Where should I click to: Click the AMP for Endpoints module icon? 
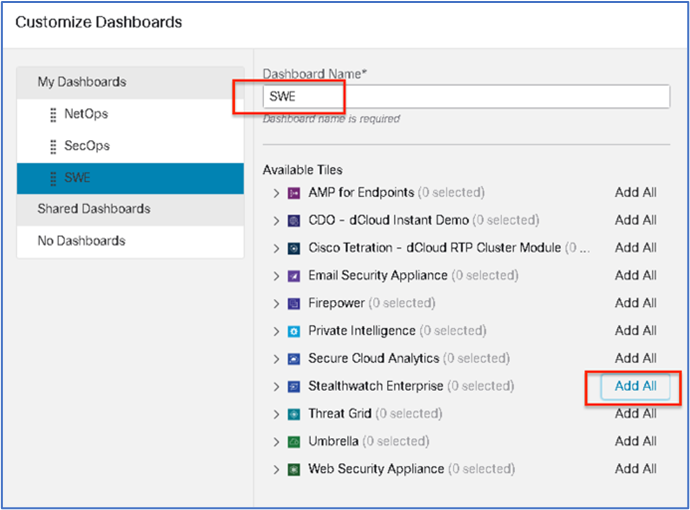294,193
